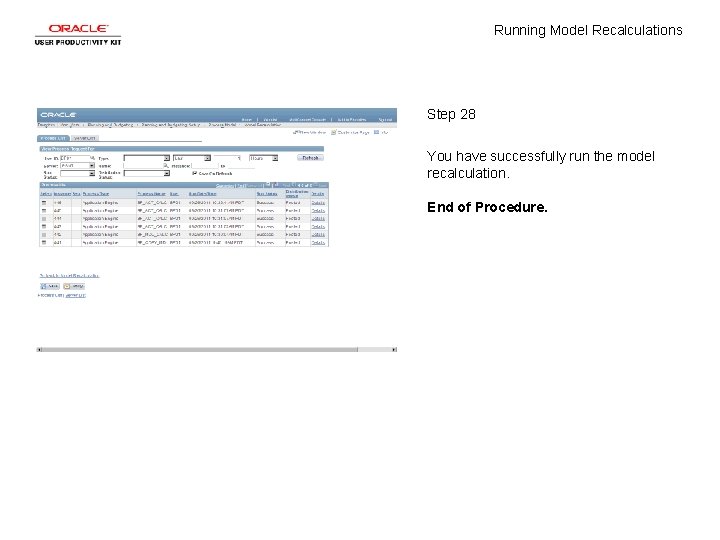Open the process Type dropdown

coord(147,158)
